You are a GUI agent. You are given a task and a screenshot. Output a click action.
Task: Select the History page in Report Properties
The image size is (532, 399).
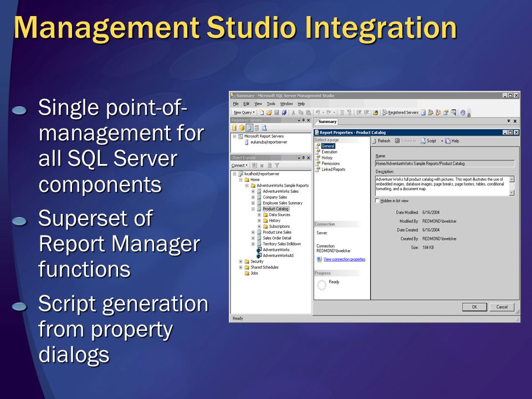point(327,157)
